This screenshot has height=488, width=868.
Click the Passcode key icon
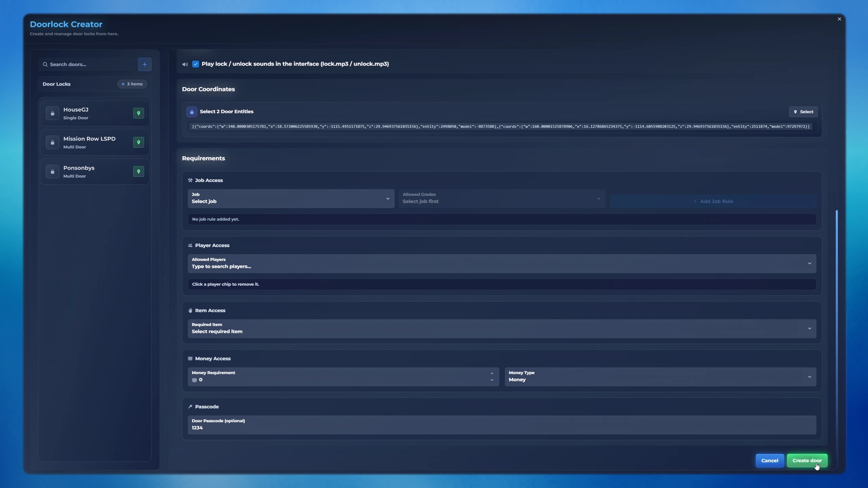pyautogui.click(x=190, y=407)
